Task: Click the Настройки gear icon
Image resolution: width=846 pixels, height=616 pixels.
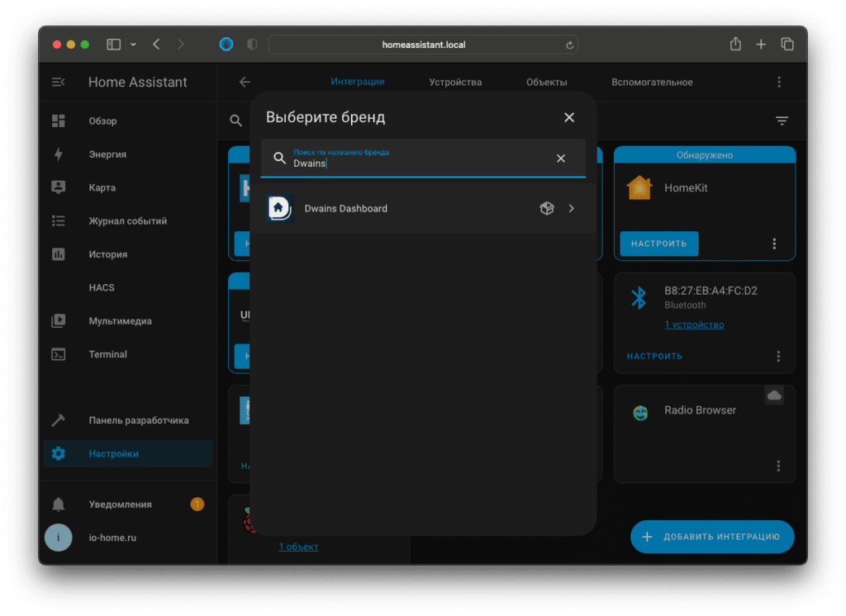Action: (59, 453)
